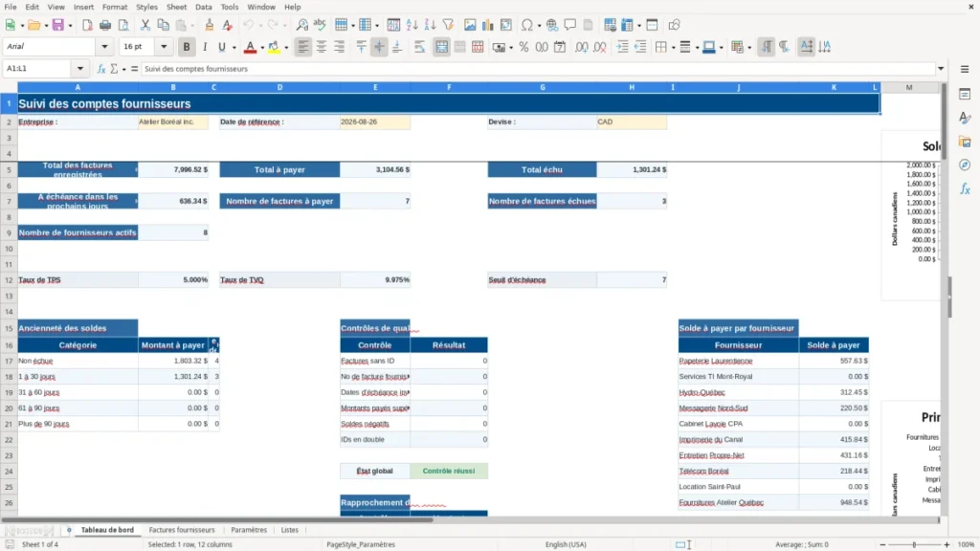Open the Styles menu
Viewport: 980px width, 551px height.
coord(146,7)
